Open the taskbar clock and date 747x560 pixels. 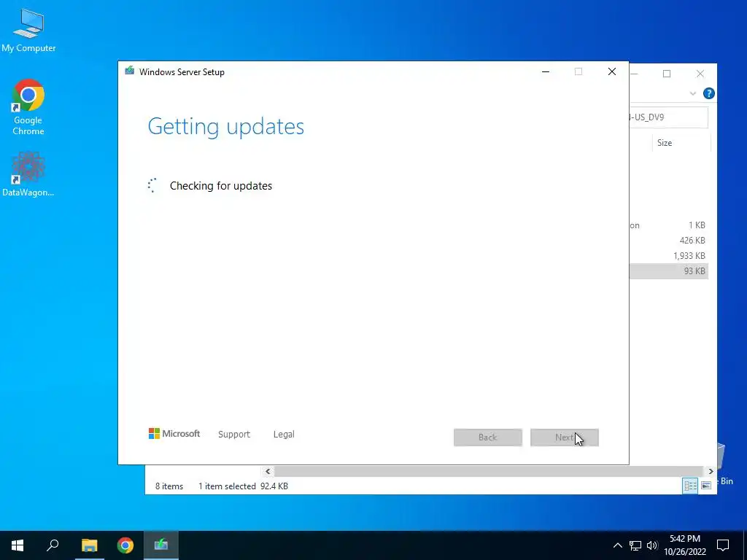click(x=685, y=545)
